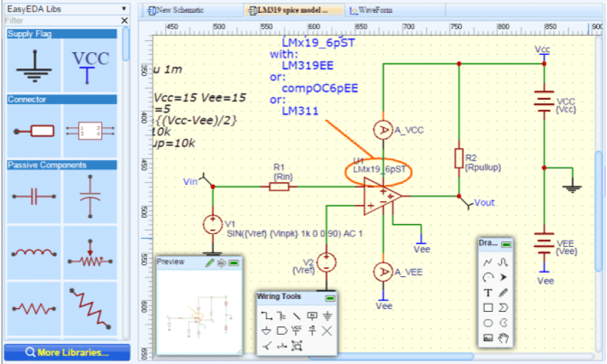Minimize the Drawing tools panel
Image resolution: width=607 pixels, height=364 pixels.
(506, 244)
